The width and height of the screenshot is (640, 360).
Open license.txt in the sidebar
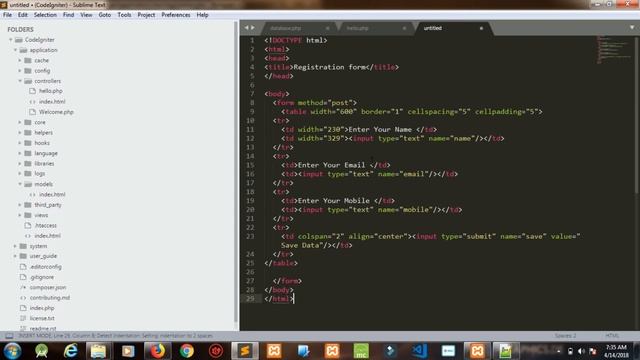coord(42,318)
